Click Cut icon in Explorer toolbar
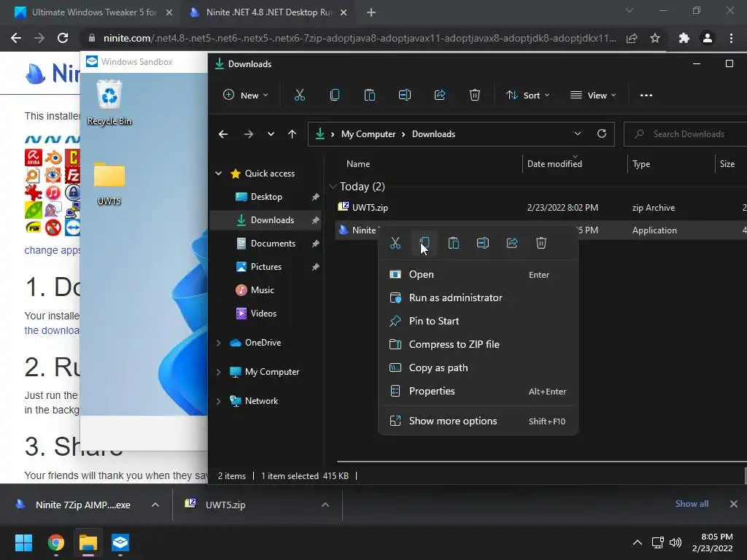This screenshot has width=747, height=560. point(300,96)
